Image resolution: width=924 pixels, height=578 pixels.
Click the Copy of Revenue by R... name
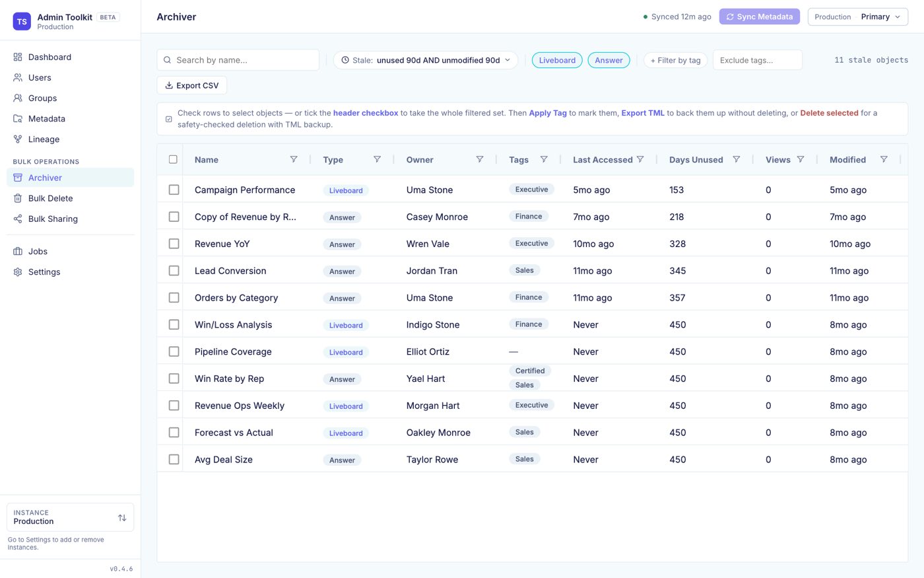click(246, 217)
